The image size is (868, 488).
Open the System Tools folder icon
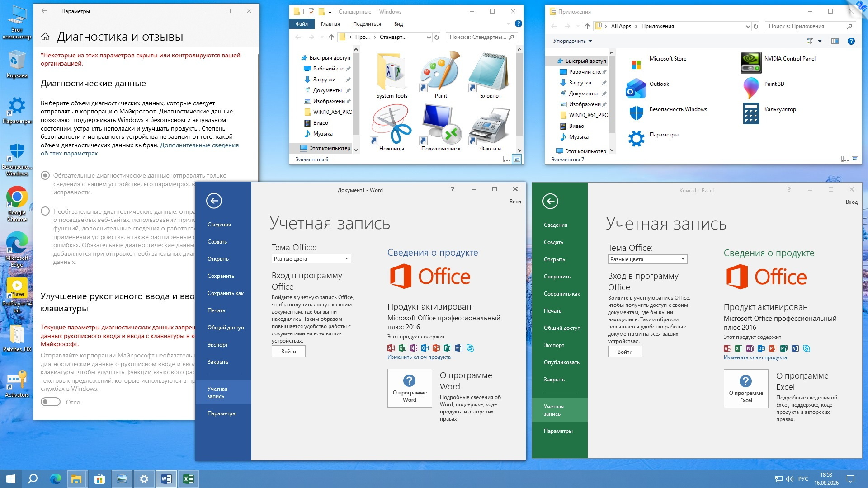click(392, 72)
